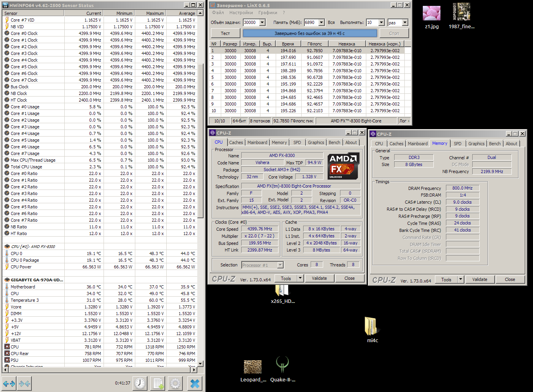Open the Selection Processor #1 dropdown

(280, 265)
